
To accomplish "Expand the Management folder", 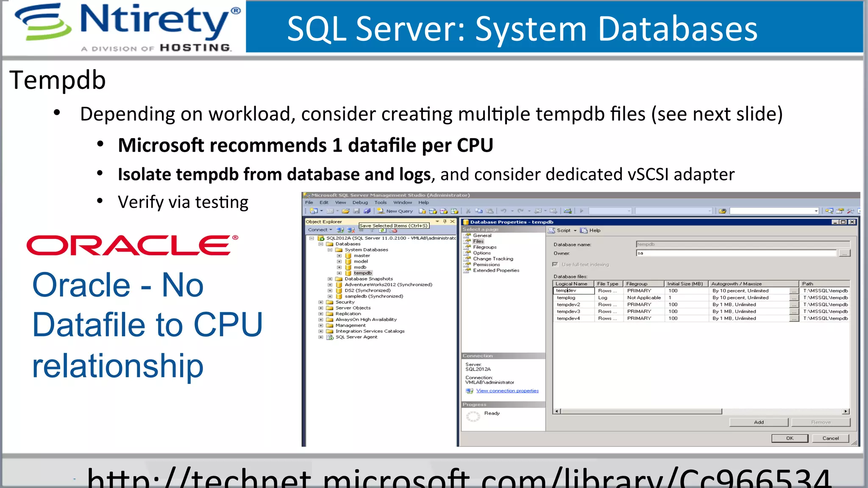I will [x=321, y=326].
